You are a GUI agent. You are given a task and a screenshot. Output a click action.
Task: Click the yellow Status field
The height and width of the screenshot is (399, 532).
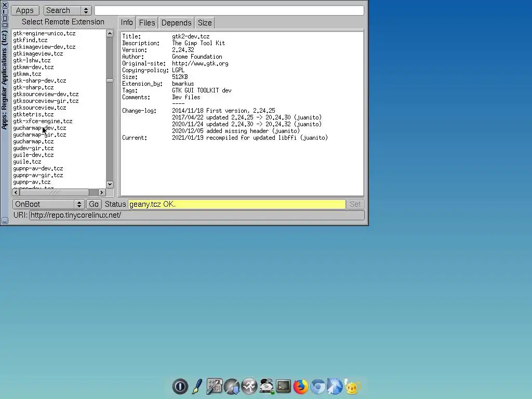pos(237,204)
